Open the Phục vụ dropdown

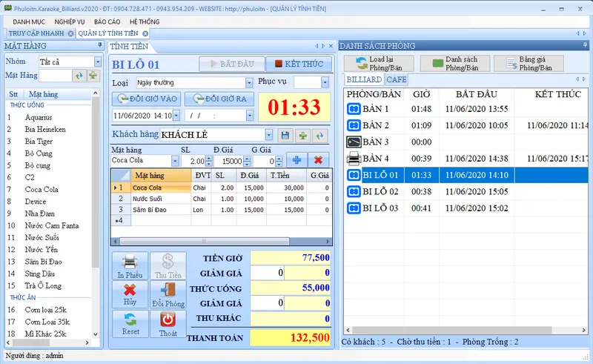[325, 82]
